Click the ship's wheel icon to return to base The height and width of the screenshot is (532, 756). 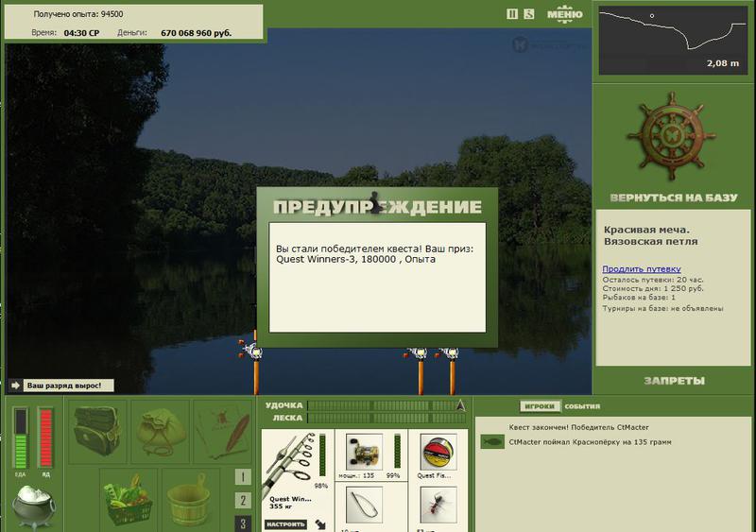coord(672,136)
